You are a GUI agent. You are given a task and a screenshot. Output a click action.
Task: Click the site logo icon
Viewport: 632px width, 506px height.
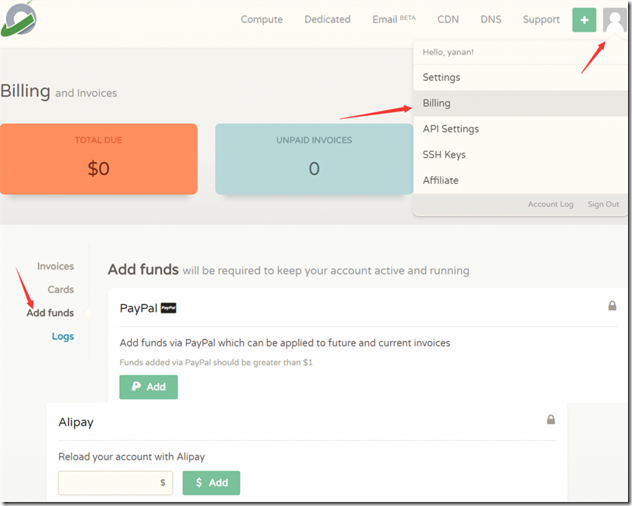[18, 18]
